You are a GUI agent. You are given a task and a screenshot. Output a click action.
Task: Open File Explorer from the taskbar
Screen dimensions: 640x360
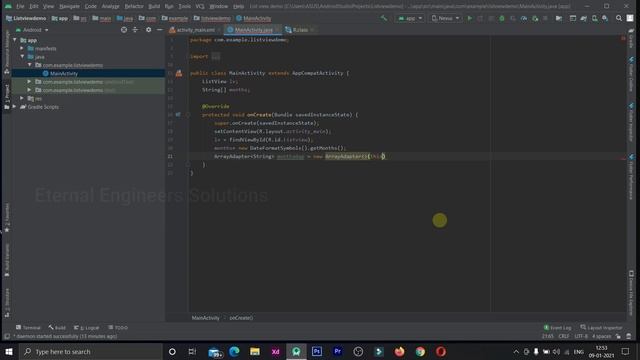coord(255,351)
